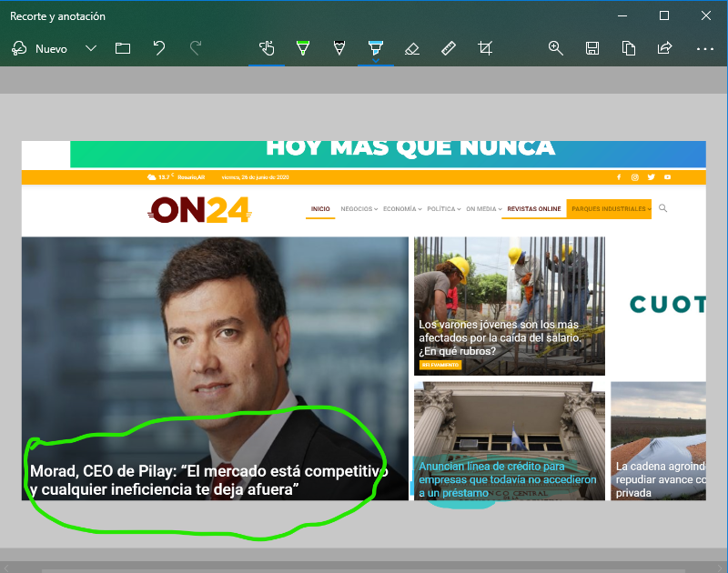This screenshot has width=728, height=573.
Task: Click the horizontal scrollbar below the canvas
Action: coord(363,569)
